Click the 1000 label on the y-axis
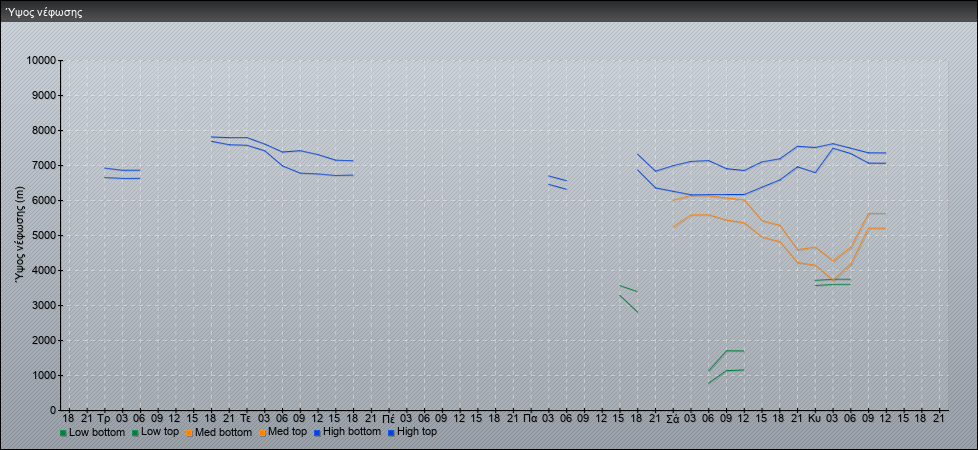Screen dimensions: 978x450 coord(43,375)
